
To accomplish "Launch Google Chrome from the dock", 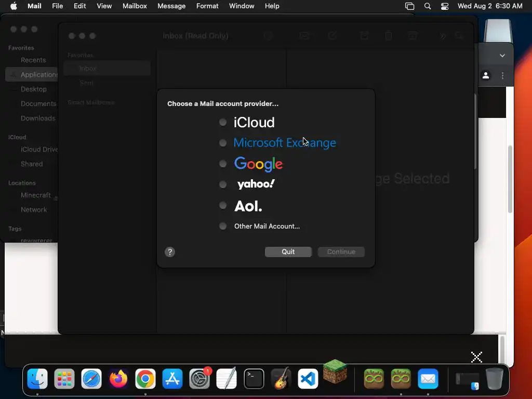I will [145, 379].
